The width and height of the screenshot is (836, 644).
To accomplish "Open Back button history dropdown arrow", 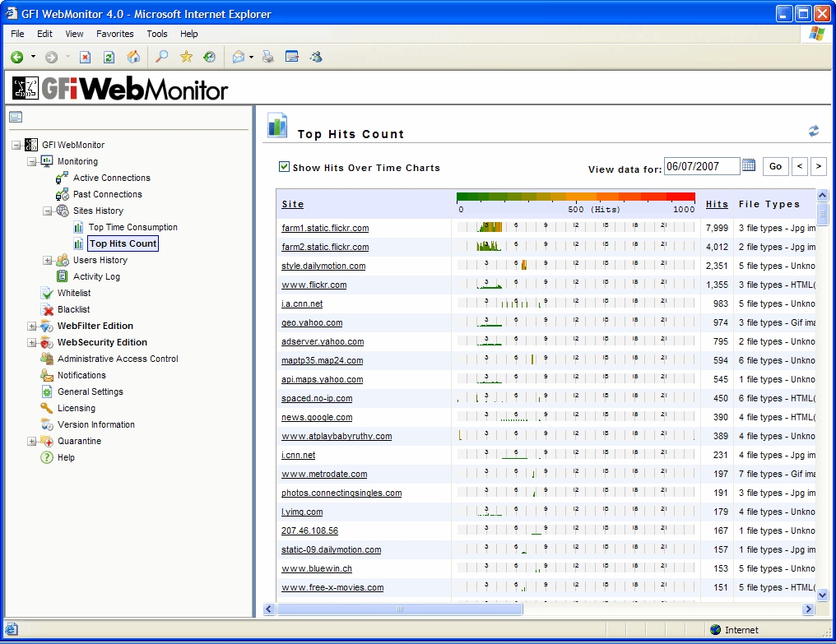I will tap(33, 57).
